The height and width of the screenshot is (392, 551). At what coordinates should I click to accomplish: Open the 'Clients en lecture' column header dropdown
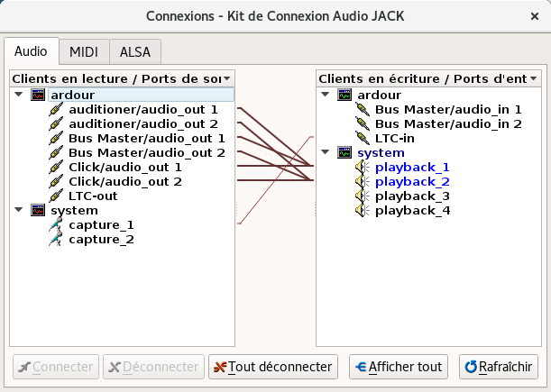click(226, 79)
